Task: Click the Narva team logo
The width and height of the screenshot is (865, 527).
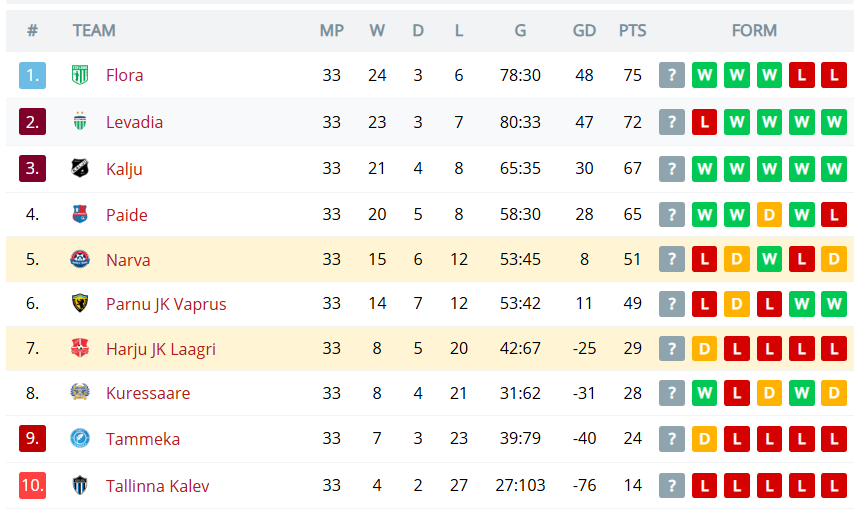Action: point(80,260)
